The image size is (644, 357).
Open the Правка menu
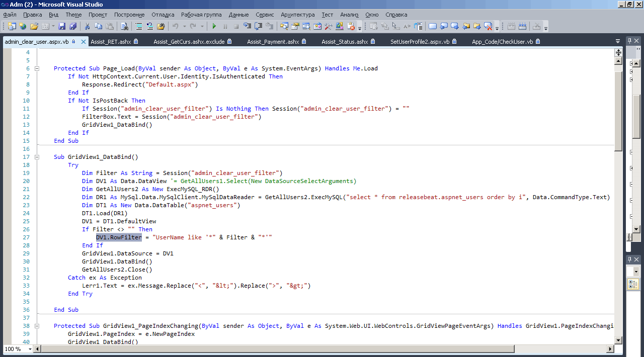point(33,15)
